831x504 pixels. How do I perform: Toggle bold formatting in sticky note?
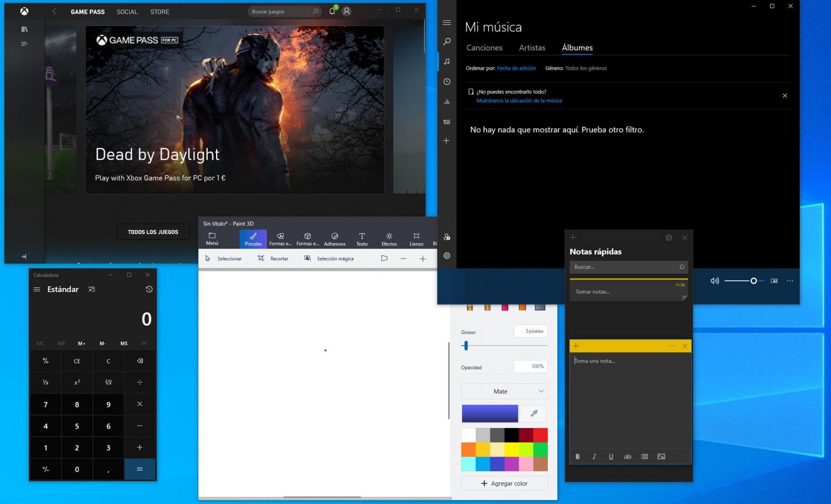577,456
